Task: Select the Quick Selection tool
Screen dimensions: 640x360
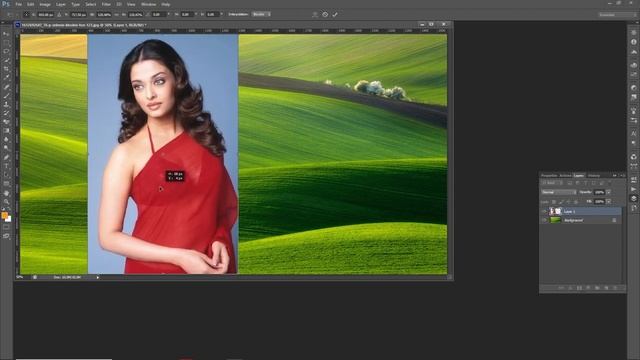Action: click(x=6, y=60)
